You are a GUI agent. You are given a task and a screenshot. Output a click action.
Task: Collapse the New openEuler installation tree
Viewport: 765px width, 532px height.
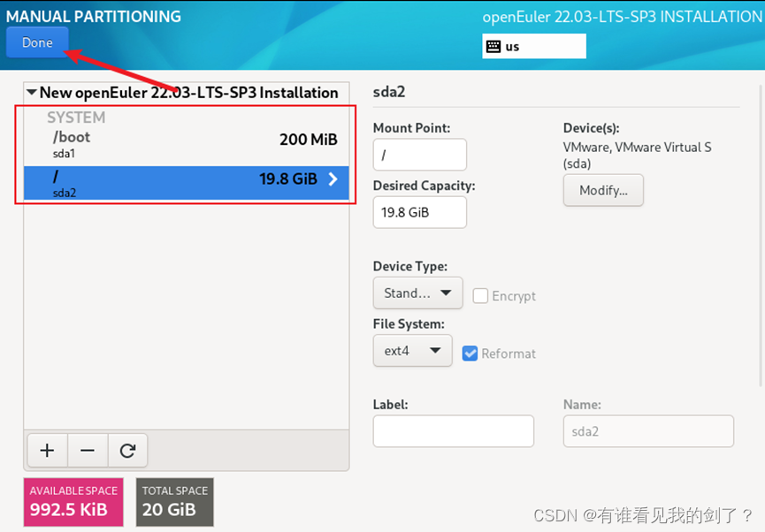coord(32,92)
